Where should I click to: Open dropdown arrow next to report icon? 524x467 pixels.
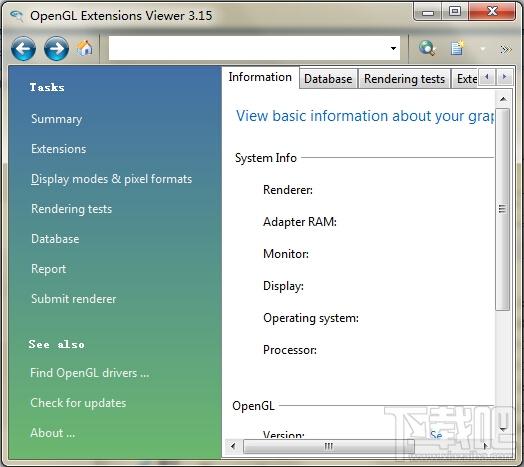tap(483, 49)
